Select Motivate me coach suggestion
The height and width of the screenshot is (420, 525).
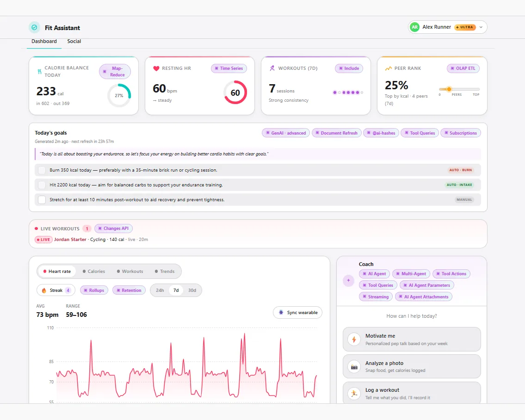(412, 339)
